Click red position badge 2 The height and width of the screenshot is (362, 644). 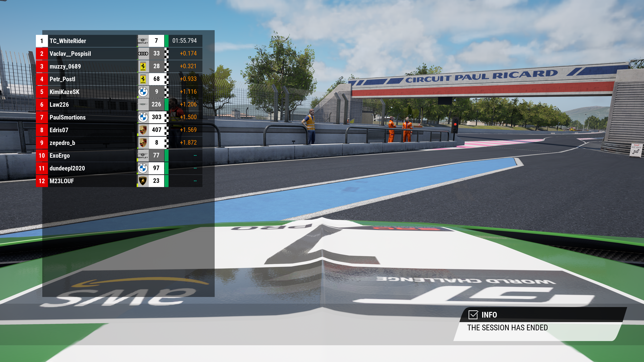tap(42, 54)
